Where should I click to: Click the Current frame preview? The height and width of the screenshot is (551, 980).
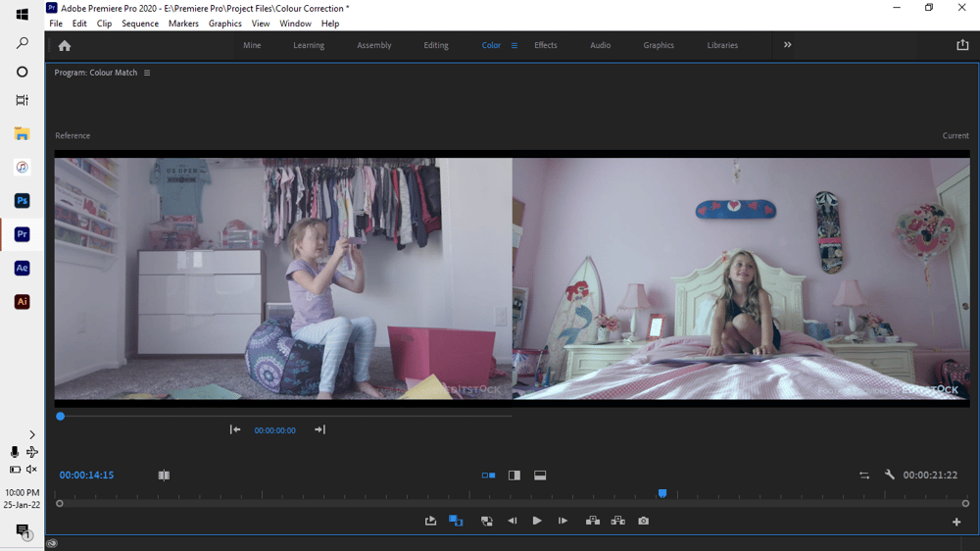point(741,278)
